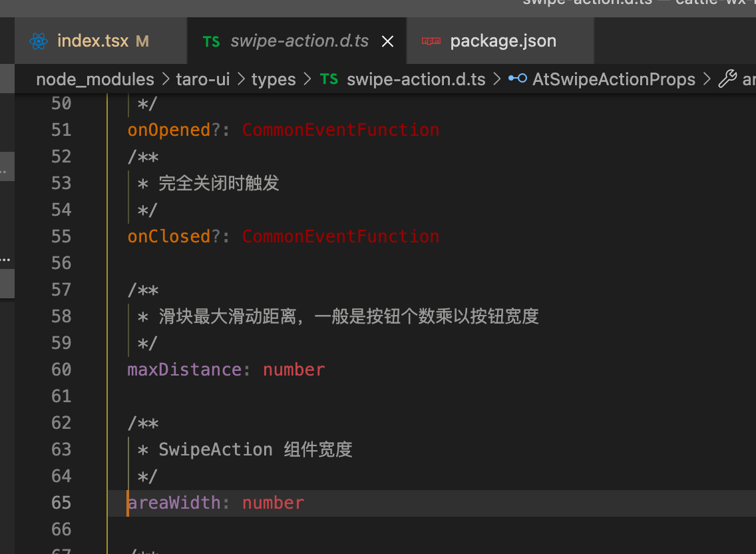Close the swipe-action.d.ts tab

pyautogui.click(x=387, y=41)
